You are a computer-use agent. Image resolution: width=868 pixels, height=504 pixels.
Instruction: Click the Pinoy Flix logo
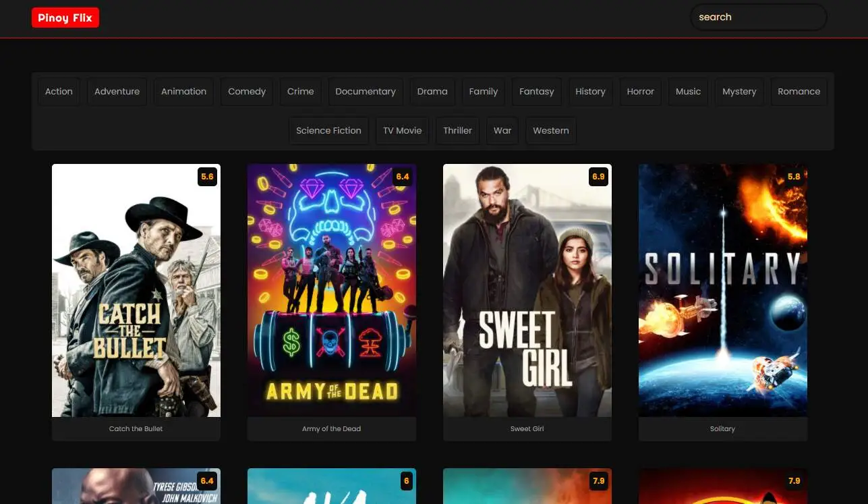[65, 18]
